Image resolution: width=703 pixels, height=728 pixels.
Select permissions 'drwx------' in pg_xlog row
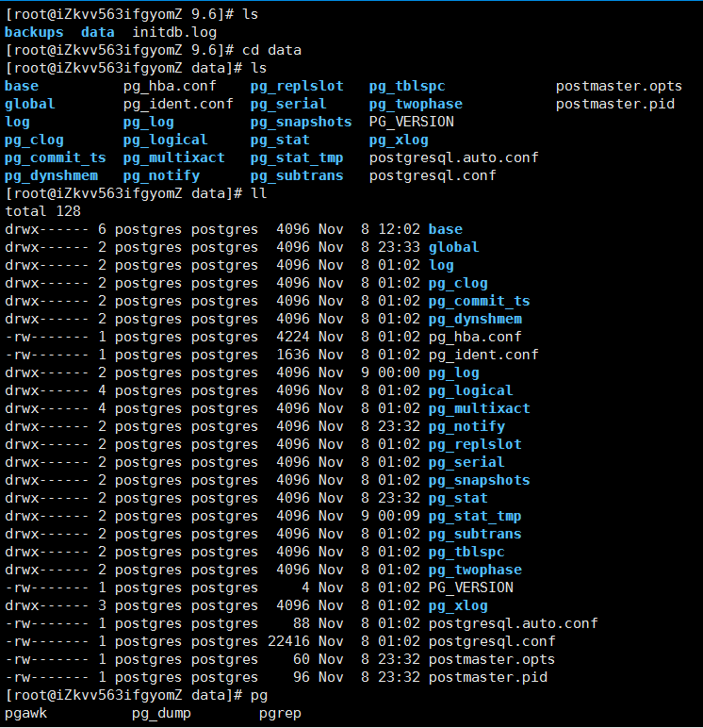[x=47, y=605]
